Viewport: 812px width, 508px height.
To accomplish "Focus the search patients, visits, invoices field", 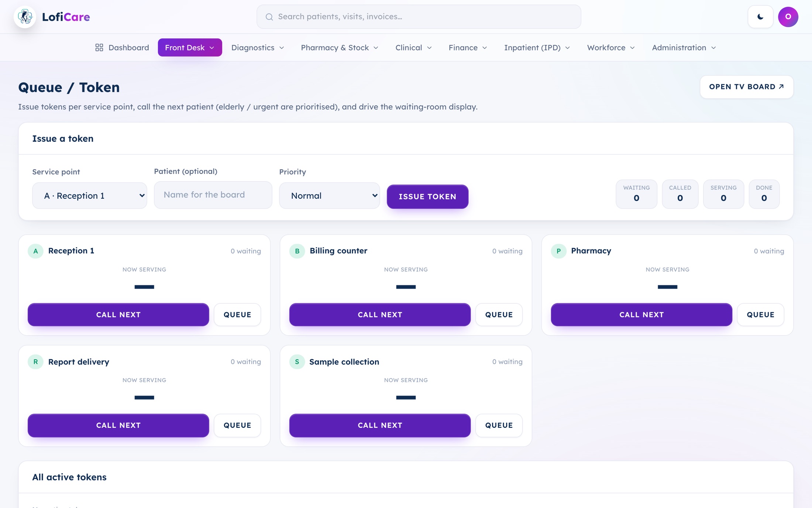I will tap(419, 17).
